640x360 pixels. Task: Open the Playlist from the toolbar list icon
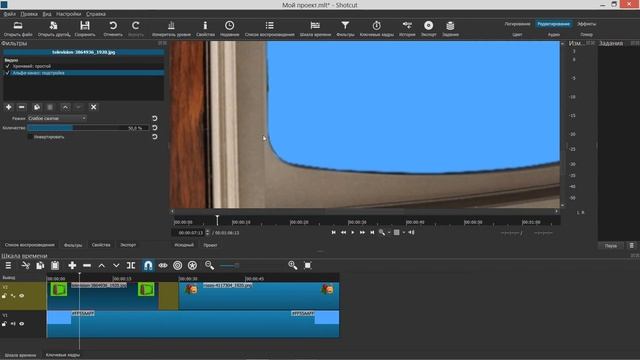[269, 26]
